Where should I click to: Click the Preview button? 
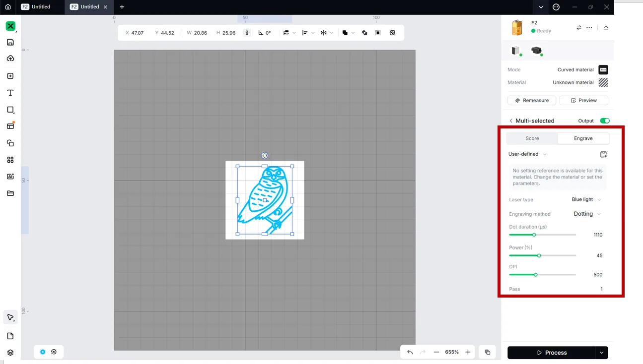tap(584, 101)
